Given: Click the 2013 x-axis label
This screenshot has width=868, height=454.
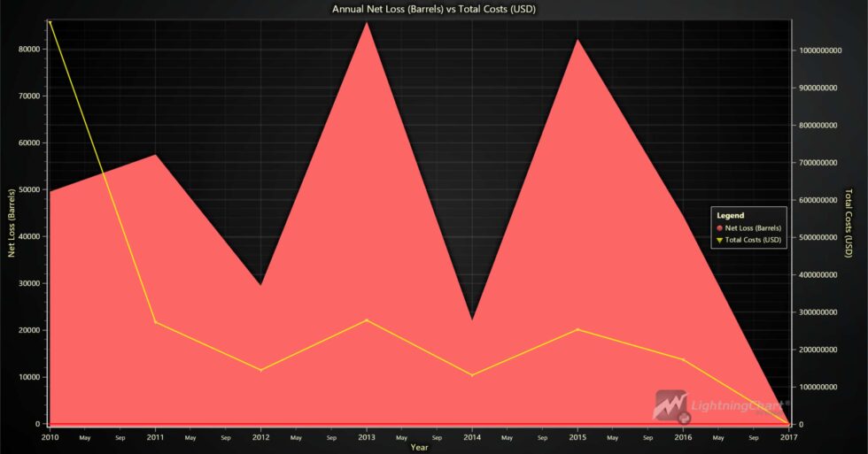Looking at the screenshot, I should click(367, 437).
